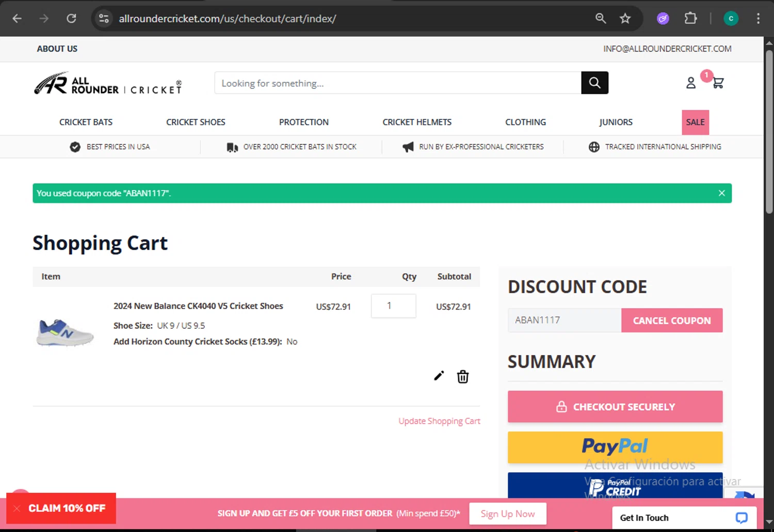Click TRACKED INTERNATIONAL SHIPPING text
774x532 pixels.
(663, 147)
